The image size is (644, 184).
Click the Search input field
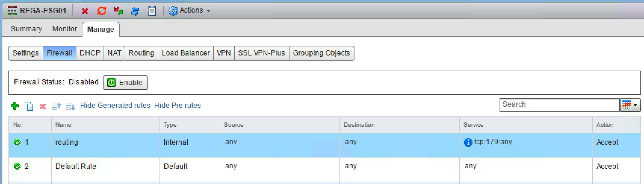click(559, 105)
